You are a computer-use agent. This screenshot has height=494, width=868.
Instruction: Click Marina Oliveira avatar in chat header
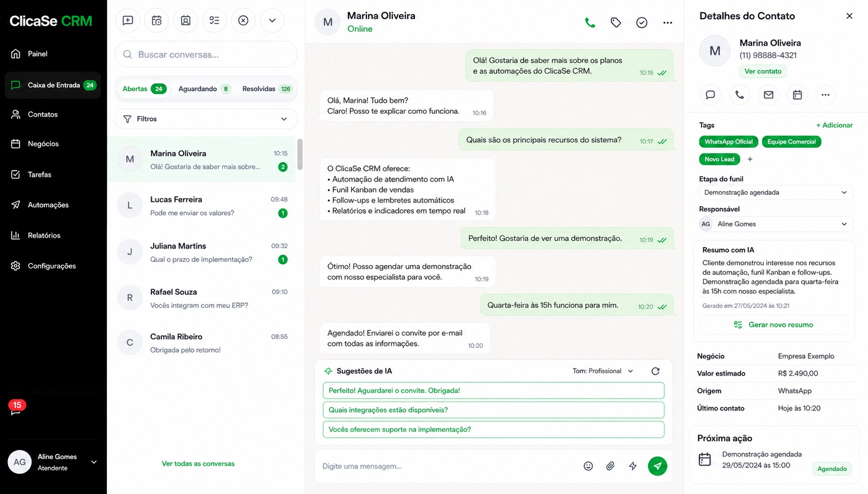(328, 22)
